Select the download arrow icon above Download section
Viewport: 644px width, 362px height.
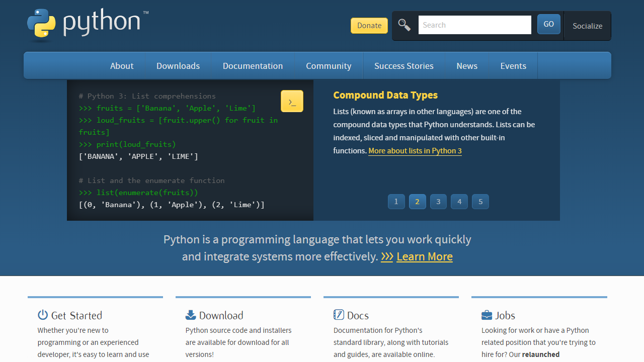(191, 315)
